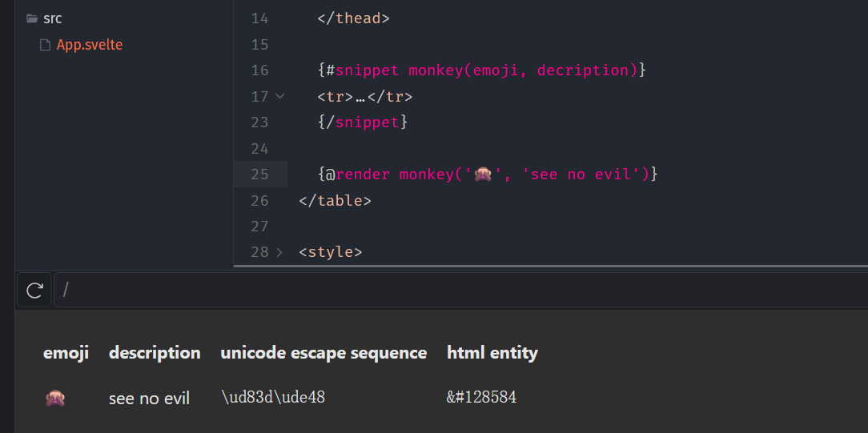Open the App.svelte file name
The height and width of the screenshot is (433, 868).
point(89,45)
